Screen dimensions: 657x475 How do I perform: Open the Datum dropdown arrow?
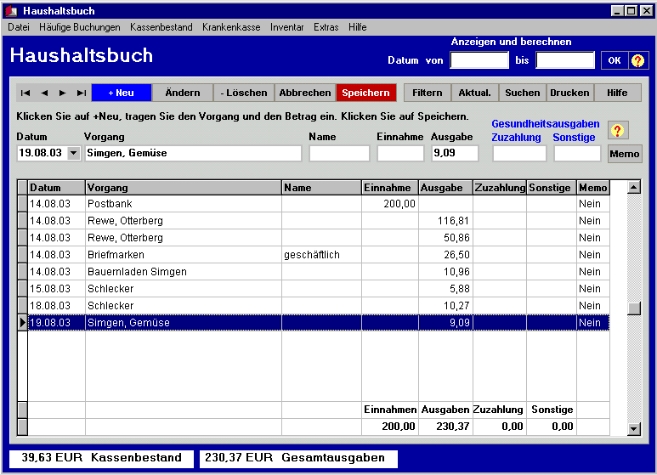pyautogui.click(x=72, y=154)
